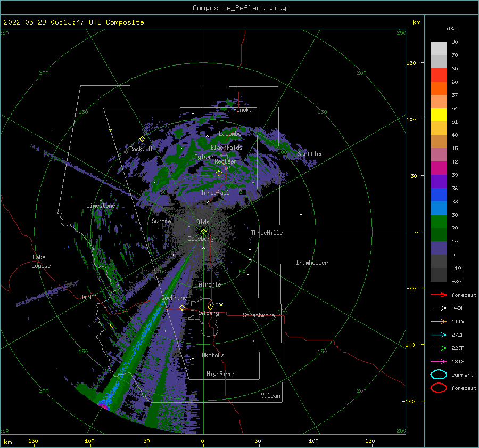Click the Lacombe label
Screen dimensions: 479x448
tap(230, 134)
